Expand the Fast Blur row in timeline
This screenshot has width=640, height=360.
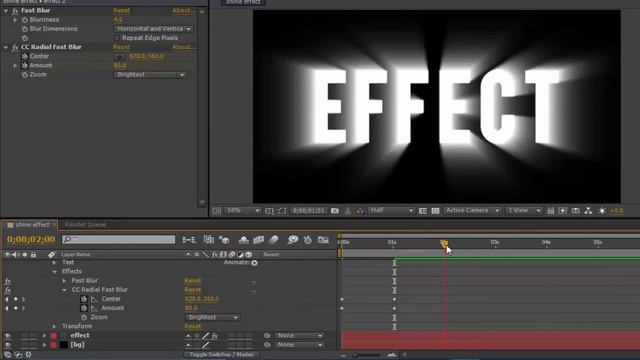(x=64, y=281)
